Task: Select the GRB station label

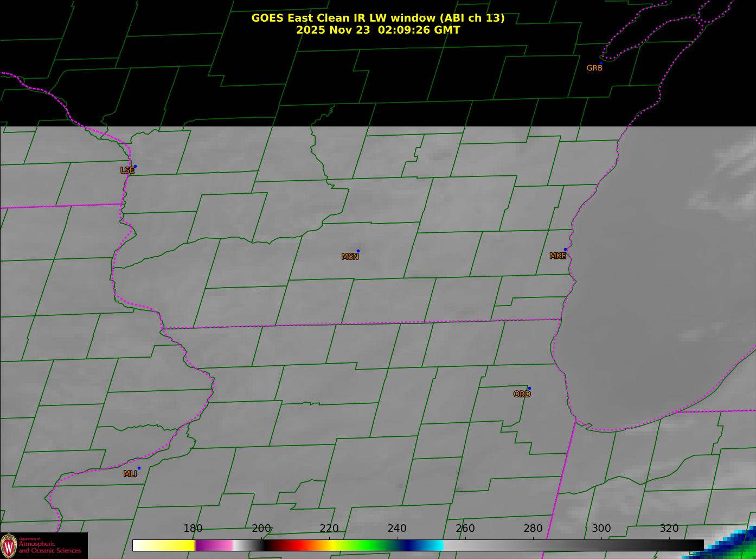Action: [594, 68]
